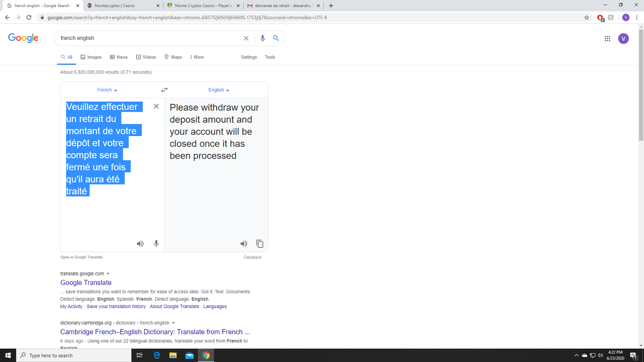Switch to the Montecryptos Casino browser tab
This screenshot has width=644, height=362.
(x=122, y=6)
